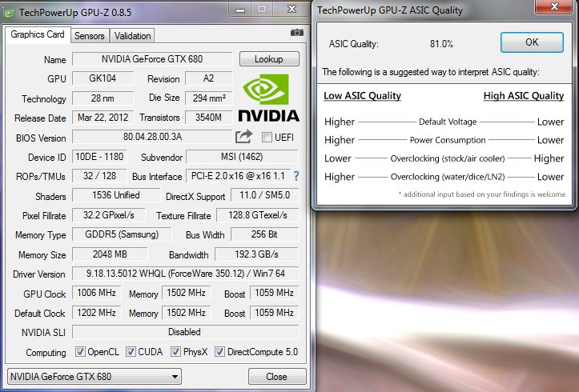Click the Bus Width value 256 Bit

click(264, 234)
